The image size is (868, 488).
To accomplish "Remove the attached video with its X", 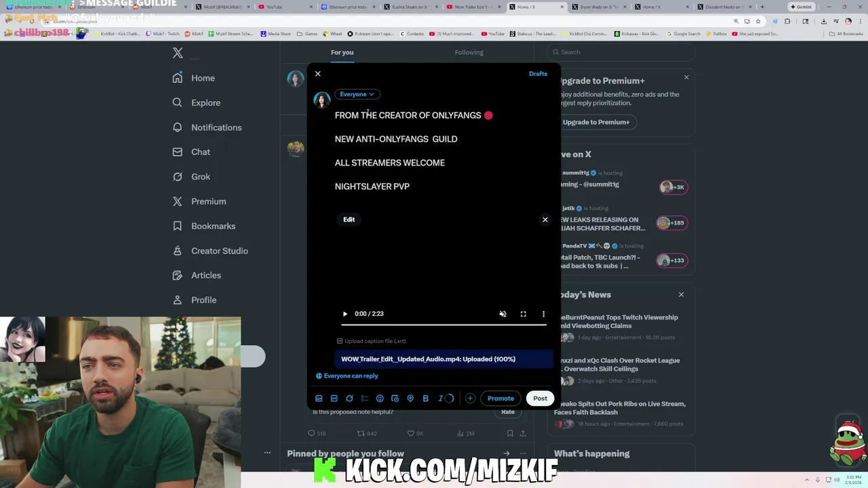I will point(545,220).
